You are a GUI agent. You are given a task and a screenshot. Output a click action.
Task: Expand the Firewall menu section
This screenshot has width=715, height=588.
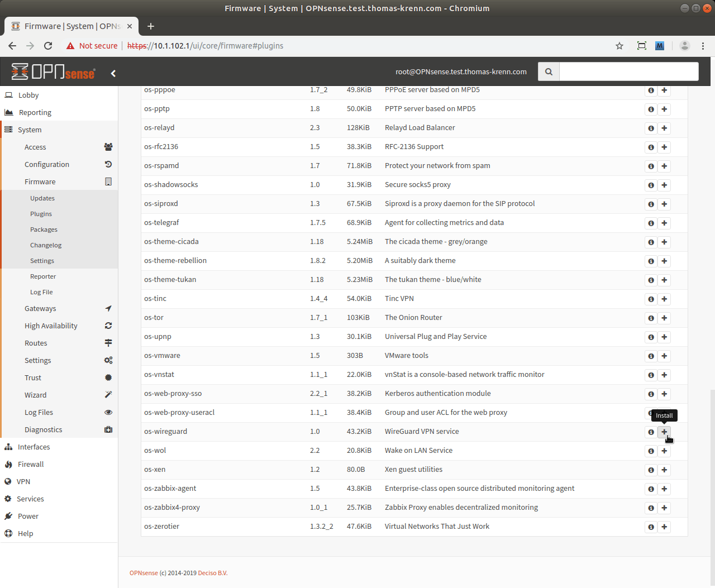click(31, 464)
